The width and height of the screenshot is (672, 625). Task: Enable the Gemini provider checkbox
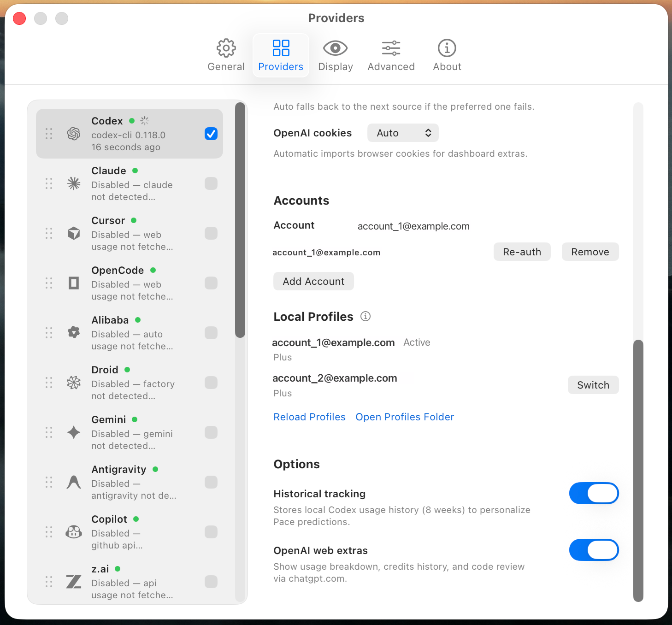tap(211, 432)
